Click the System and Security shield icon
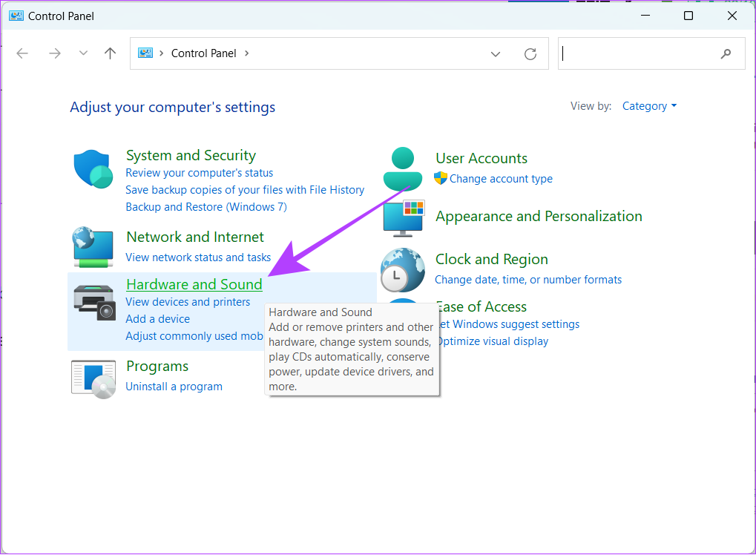Image resolution: width=756 pixels, height=555 pixels. tap(92, 168)
